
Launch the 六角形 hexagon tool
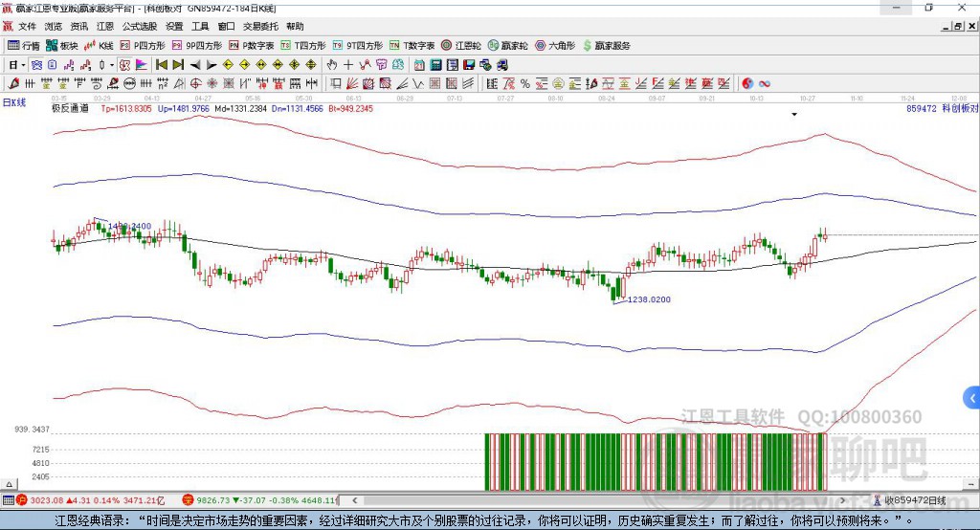tap(553, 45)
